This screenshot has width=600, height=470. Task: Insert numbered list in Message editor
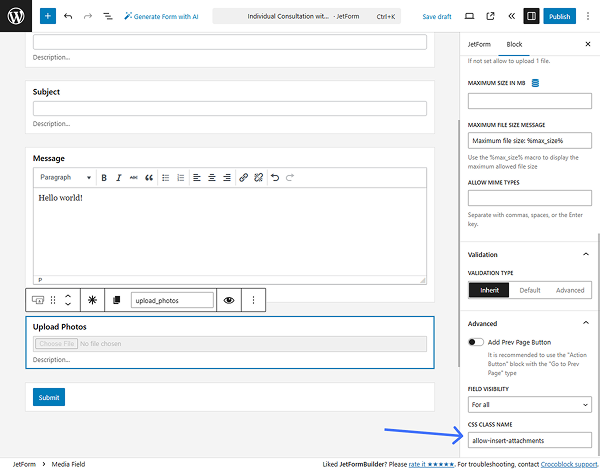click(x=181, y=178)
